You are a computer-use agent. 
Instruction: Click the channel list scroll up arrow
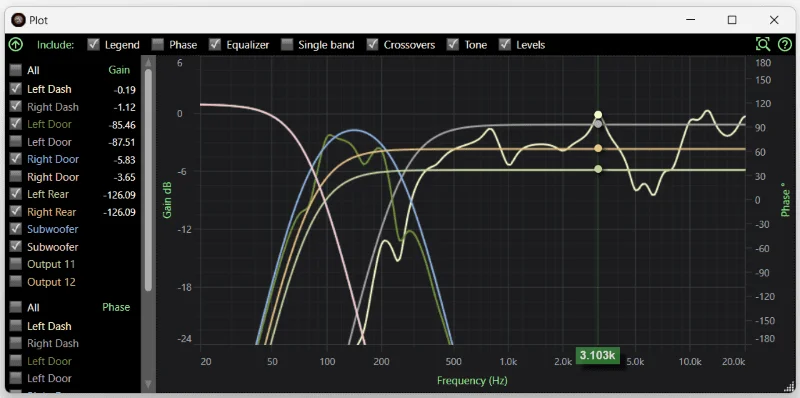(x=148, y=63)
